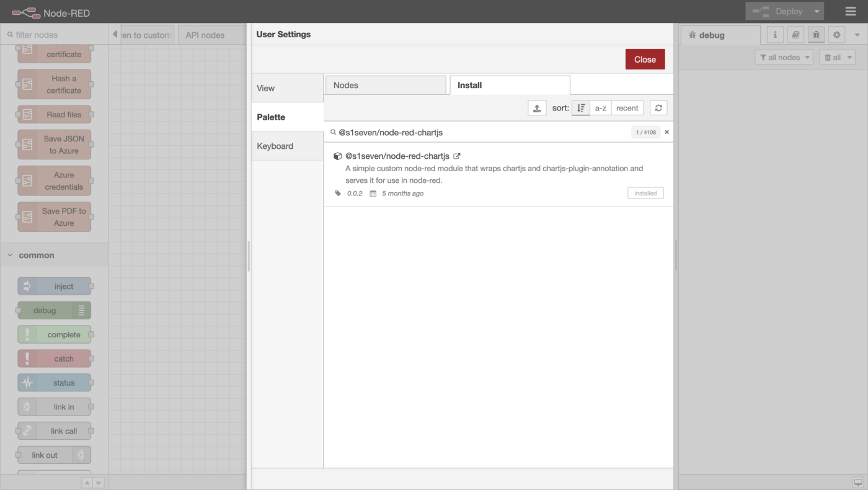
Task: Open the configuration nodes gear icon
Action: point(837,35)
